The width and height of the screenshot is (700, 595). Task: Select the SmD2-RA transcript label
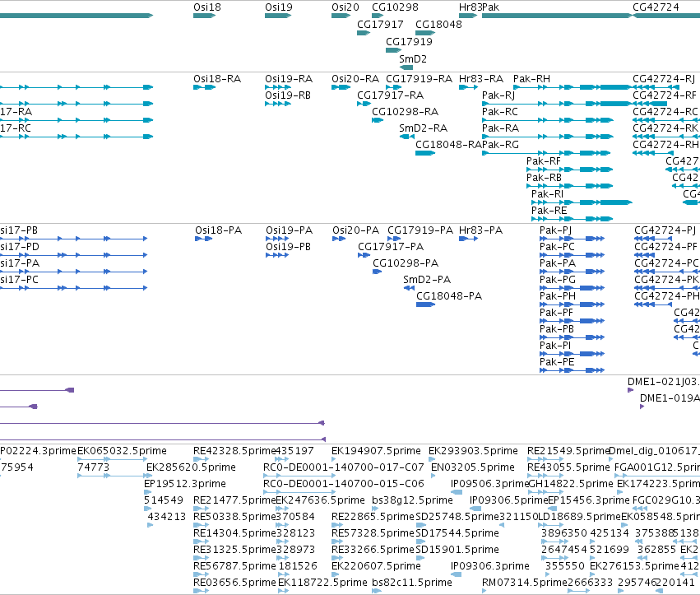[x=423, y=128]
